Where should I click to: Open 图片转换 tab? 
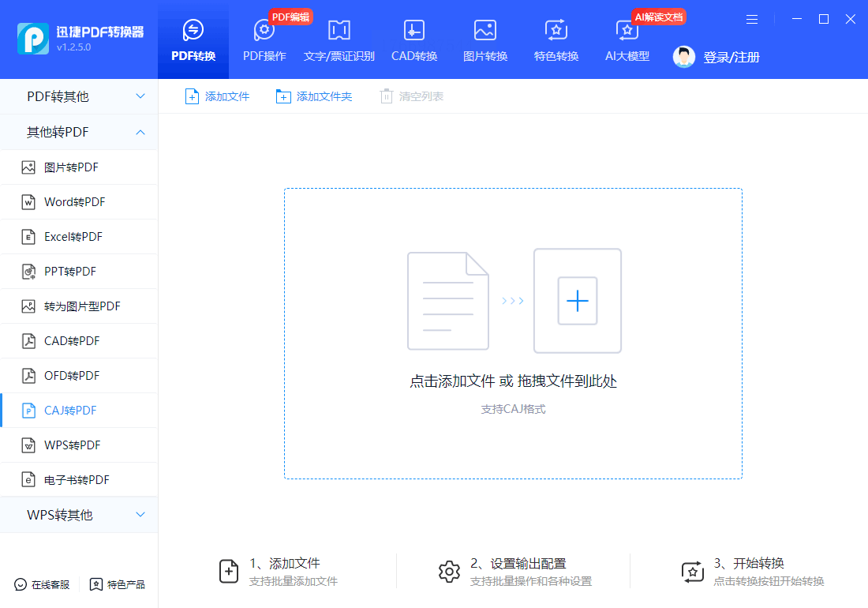(x=485, y=39)
